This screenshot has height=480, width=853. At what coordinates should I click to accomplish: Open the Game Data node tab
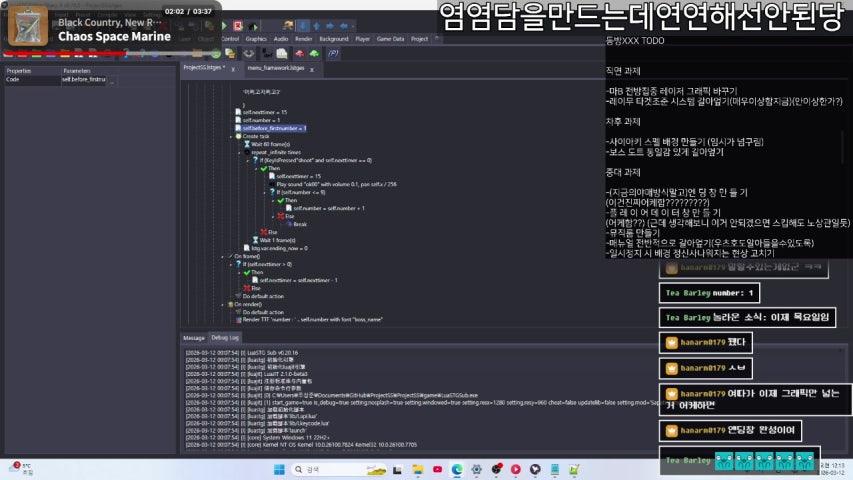coord(391,39)
